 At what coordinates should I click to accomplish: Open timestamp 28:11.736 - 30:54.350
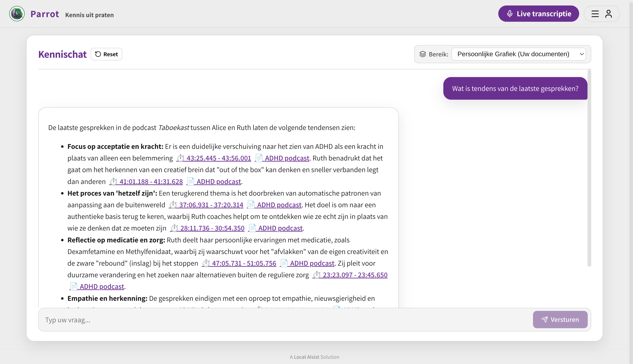(207, 228)
